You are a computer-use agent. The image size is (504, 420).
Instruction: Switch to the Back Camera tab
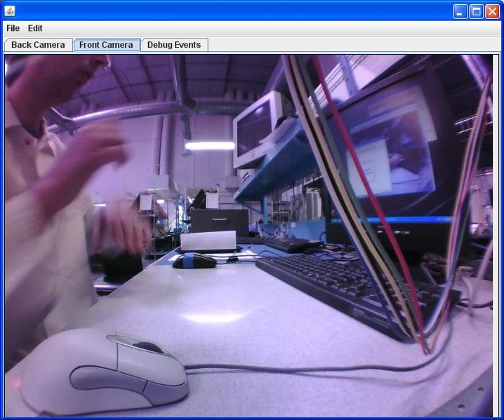[x=38, y=45]
